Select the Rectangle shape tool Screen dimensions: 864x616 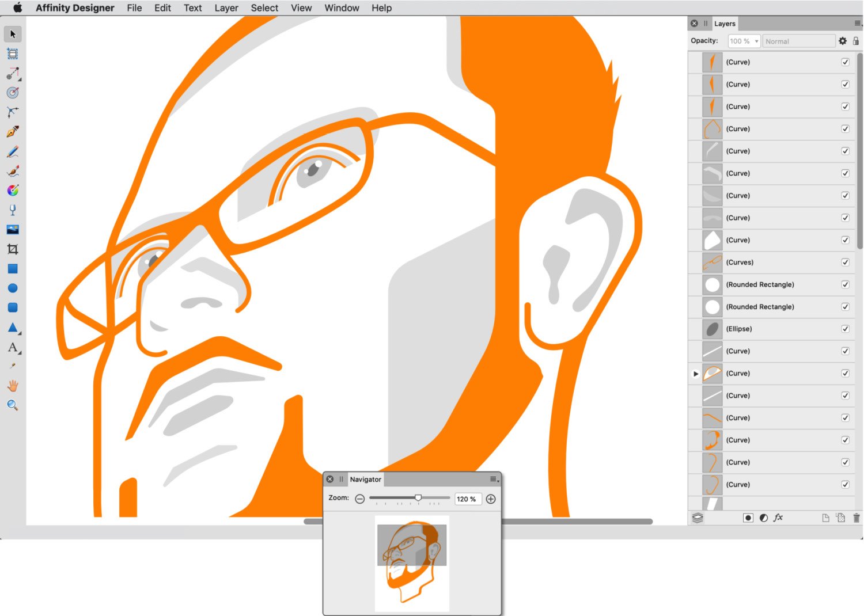click(13, 269)
